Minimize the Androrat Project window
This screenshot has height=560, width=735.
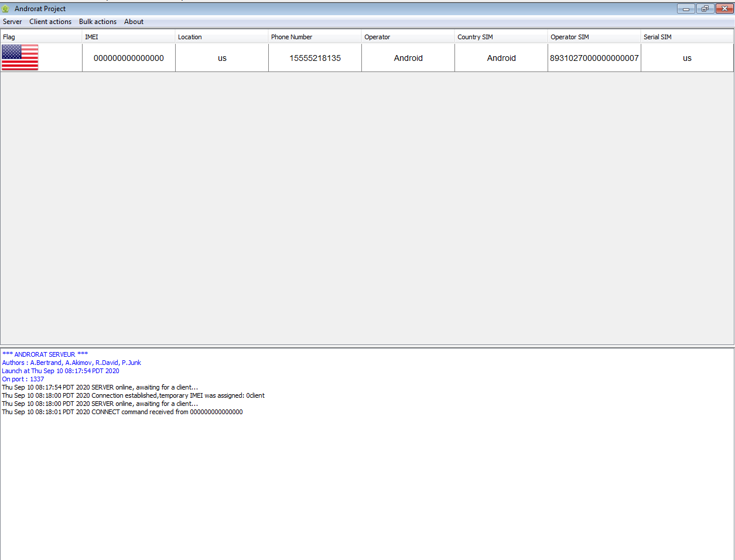[x=686, y=9]
